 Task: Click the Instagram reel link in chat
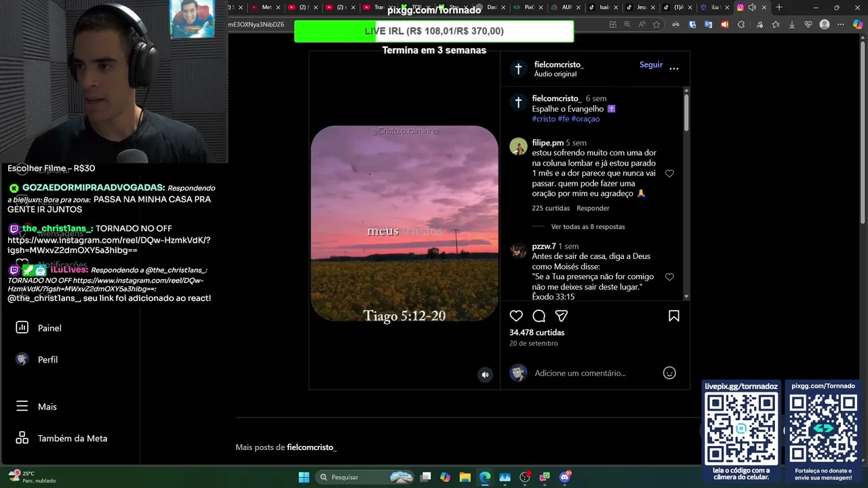tap(109, 245)
